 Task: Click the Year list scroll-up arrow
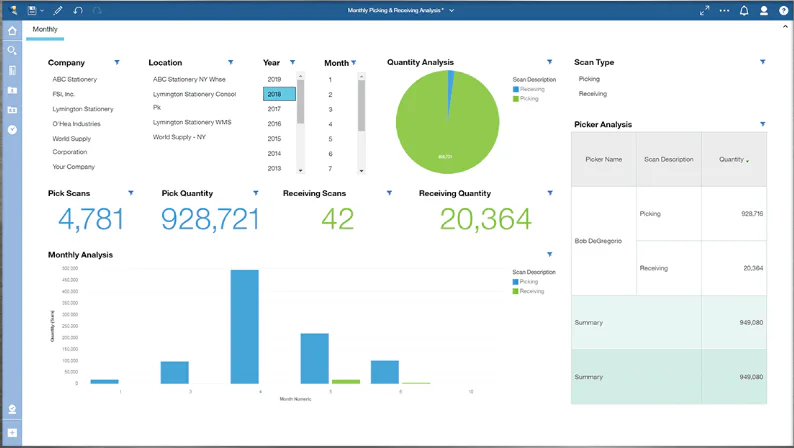tap(301, 76)
